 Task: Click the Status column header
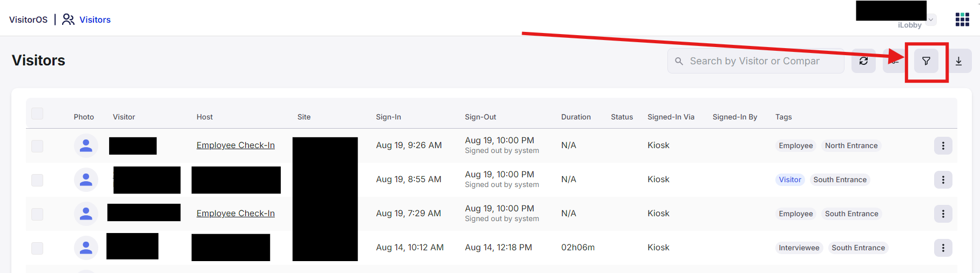point(622,117)
